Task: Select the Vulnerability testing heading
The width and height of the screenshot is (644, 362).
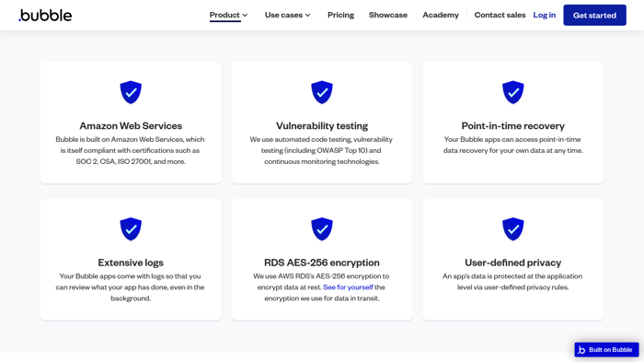Action: point(322,126)
